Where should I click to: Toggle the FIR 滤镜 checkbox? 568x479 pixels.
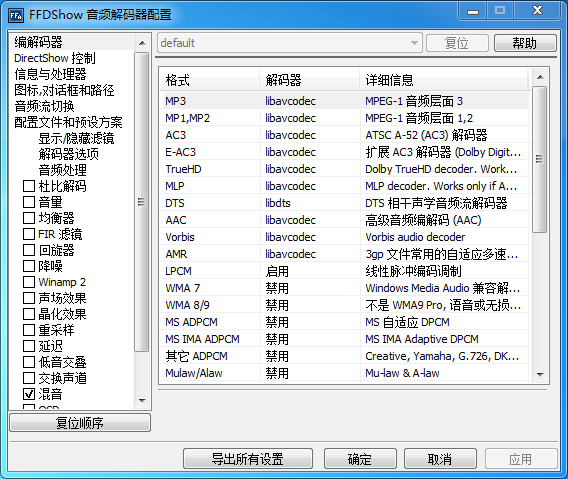pos(29,234)
